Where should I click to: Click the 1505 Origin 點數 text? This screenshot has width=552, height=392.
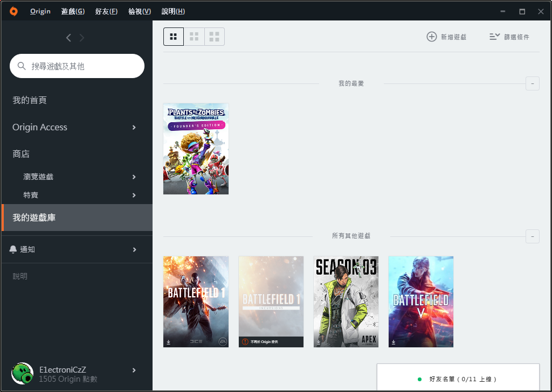coord(68,379)
